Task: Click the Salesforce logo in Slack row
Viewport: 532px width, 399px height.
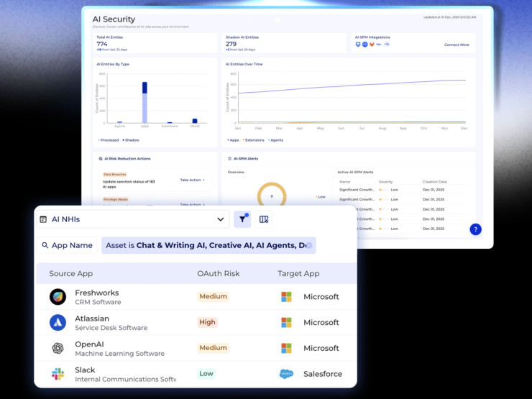Action: 286,374
